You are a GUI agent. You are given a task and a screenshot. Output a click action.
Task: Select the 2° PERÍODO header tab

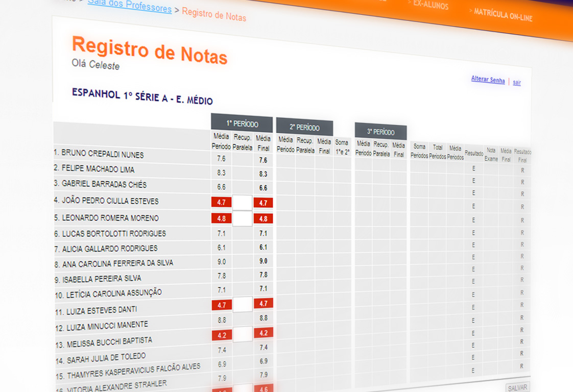coord(304,127)
